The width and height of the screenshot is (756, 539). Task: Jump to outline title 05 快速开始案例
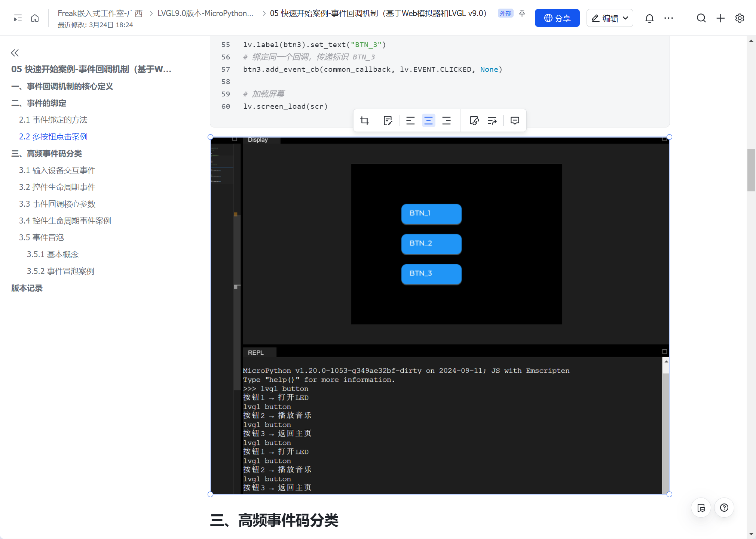pyautogui.click(x=91, y=69)
